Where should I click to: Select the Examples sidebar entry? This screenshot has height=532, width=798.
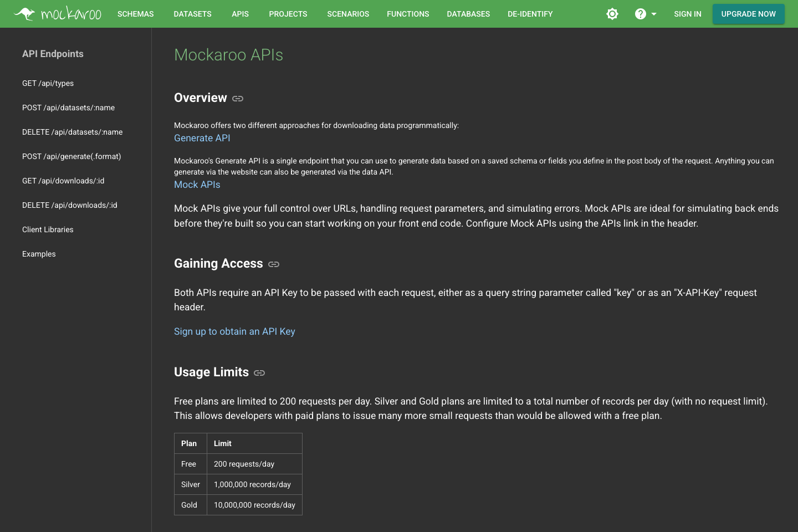point(39,254)
